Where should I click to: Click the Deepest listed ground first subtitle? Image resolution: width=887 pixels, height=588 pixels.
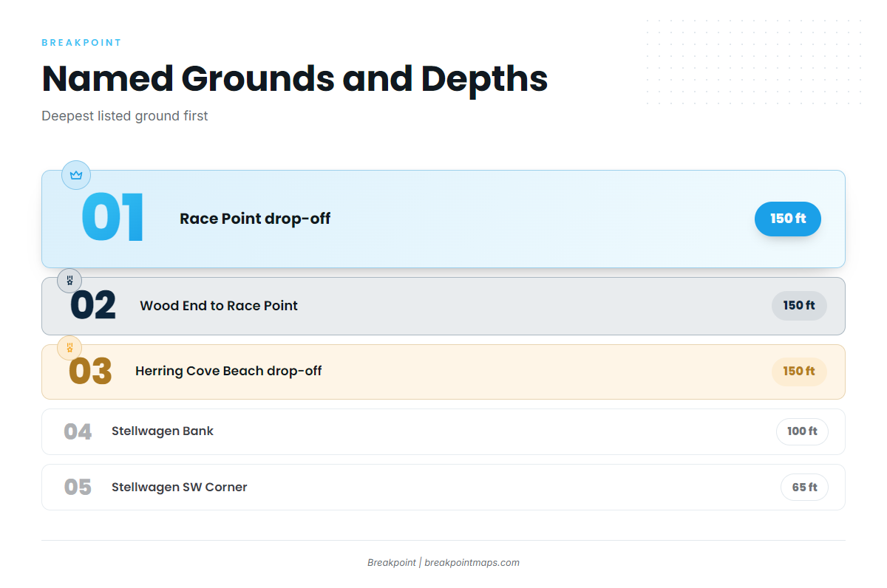(125, 116)
